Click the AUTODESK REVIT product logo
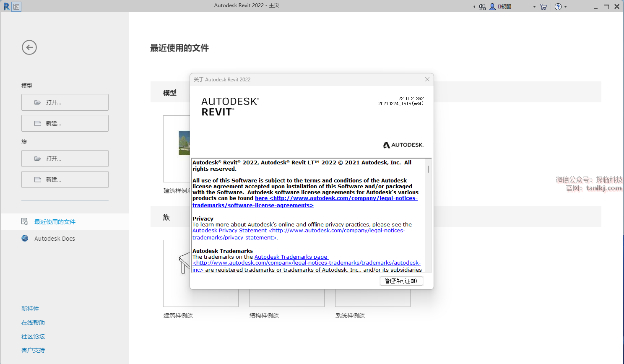The height and width of the screenshot is (364, 624). (x=230, y=107)
